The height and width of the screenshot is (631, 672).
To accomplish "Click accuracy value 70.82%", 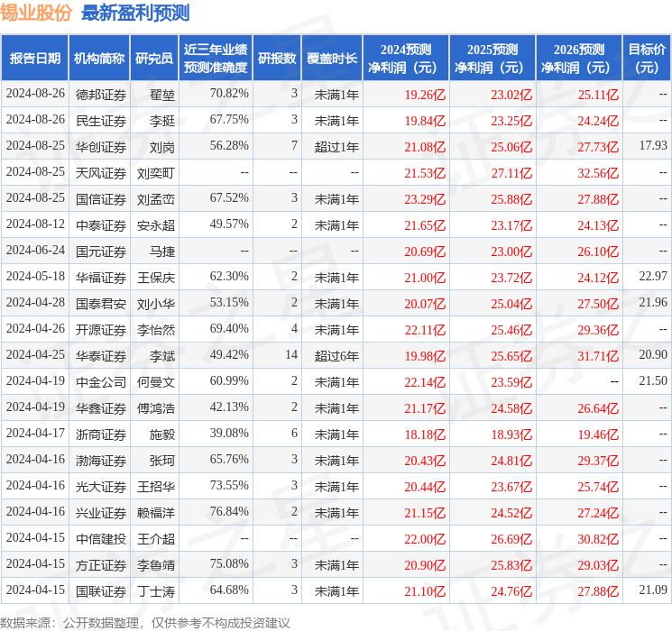I will pyautogui.click(x=229, y=93).
